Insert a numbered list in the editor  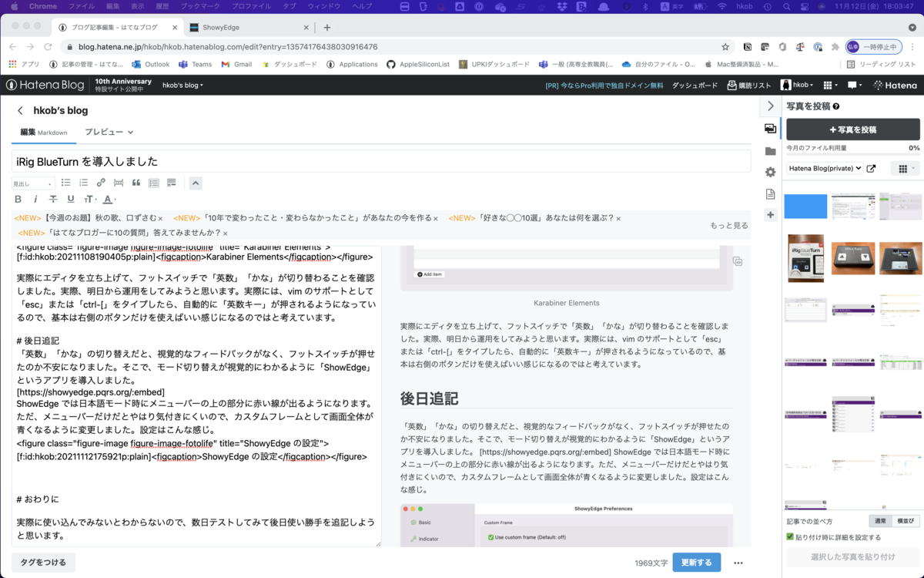click(85, 183)
